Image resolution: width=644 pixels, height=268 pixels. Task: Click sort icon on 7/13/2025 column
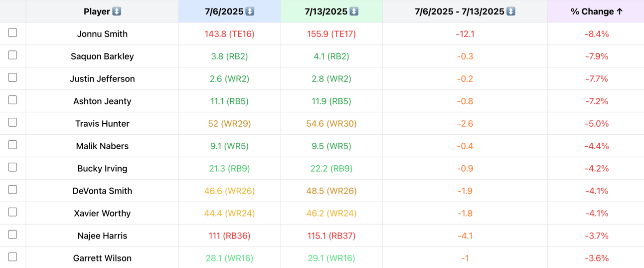coord(353,11)
